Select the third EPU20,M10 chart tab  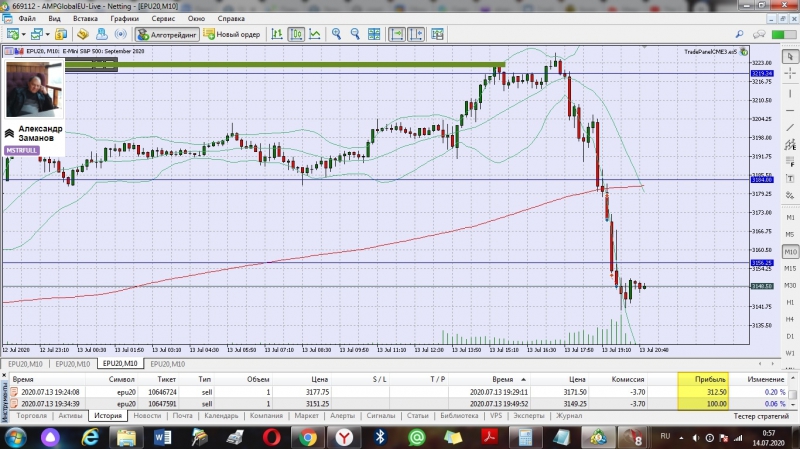point(120,364)
